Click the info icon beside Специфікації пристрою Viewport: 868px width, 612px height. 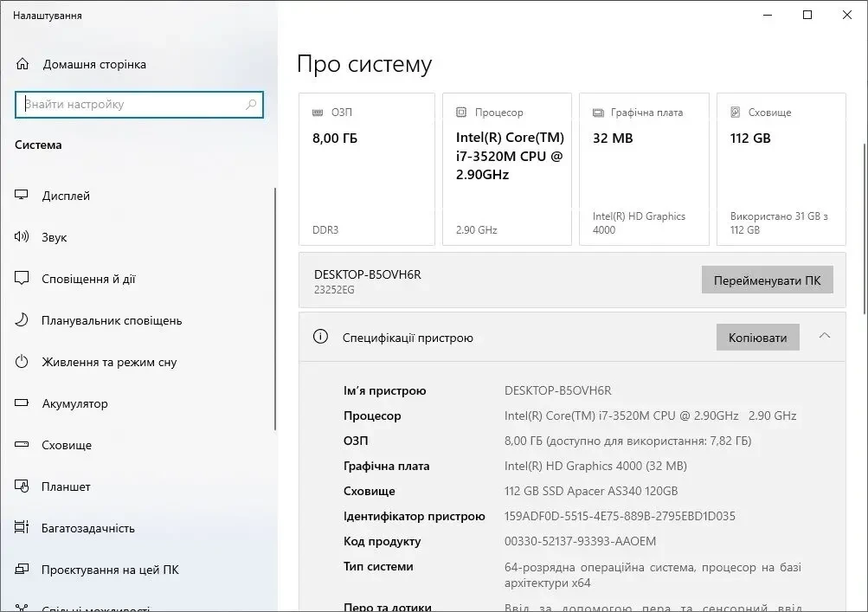click(320, 337)
